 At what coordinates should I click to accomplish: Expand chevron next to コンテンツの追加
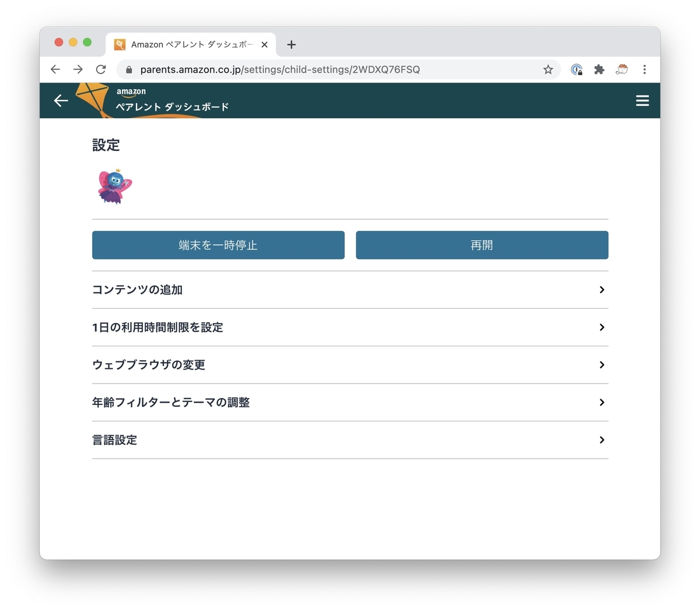[602, 290]
